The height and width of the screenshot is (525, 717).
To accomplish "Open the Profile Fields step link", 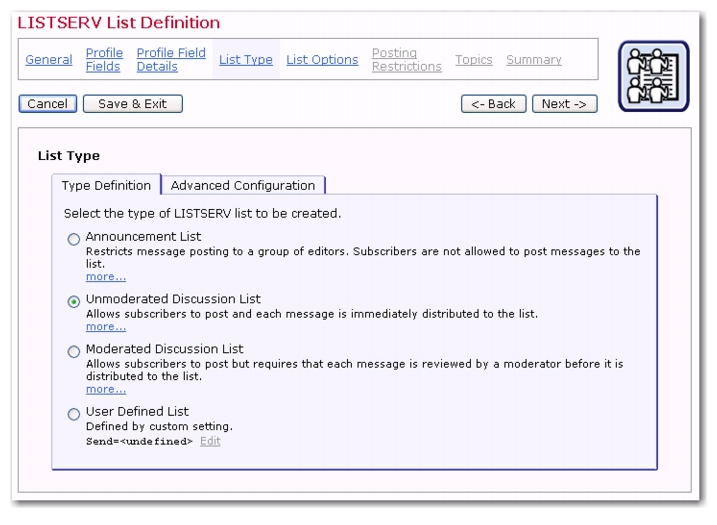I will [x=104, y=59].
